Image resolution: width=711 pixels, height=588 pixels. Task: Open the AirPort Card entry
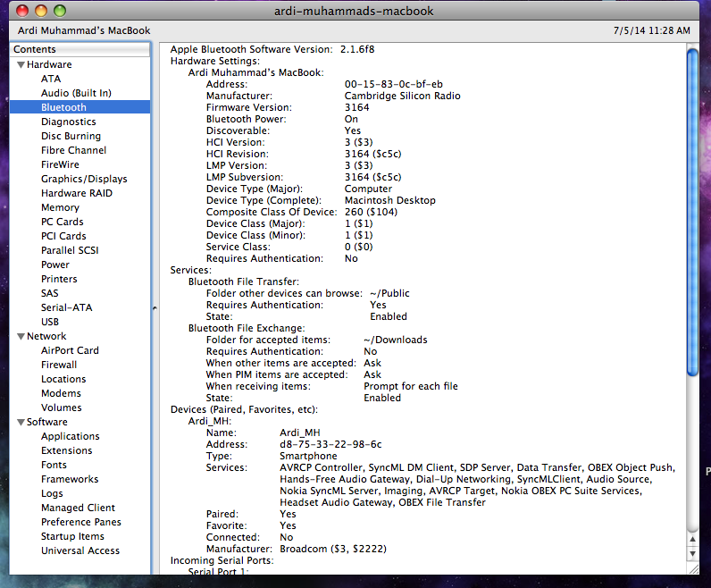click(70, 350)
